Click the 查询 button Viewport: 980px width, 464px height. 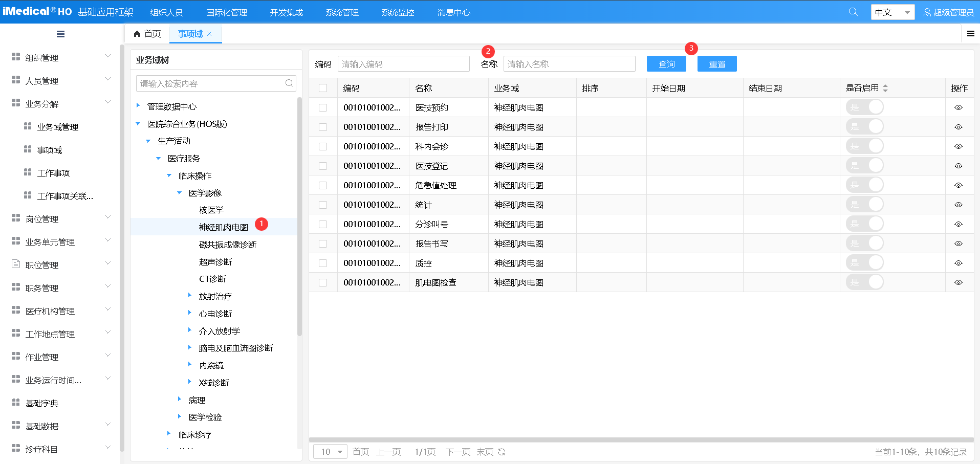[x=666, y=63]
